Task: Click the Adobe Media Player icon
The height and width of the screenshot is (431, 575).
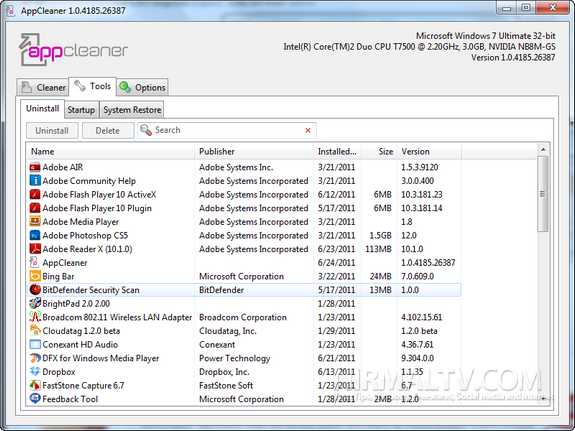Action: tap(35, 222)
